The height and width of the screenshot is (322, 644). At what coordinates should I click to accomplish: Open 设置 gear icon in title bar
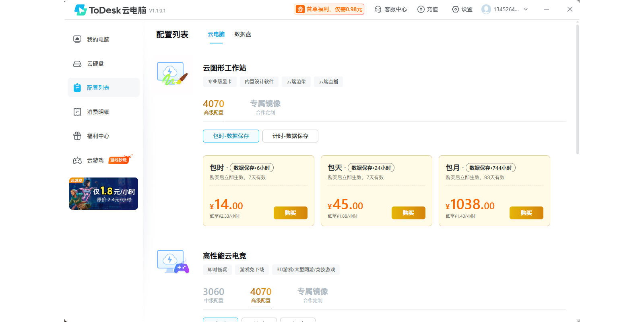click(456, 9)
